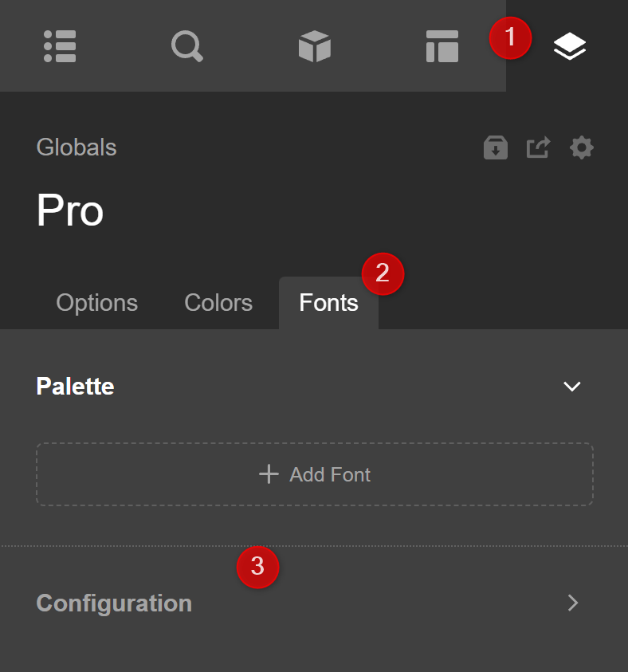
Task: Open the search panel icon
Action: (187, 45)
